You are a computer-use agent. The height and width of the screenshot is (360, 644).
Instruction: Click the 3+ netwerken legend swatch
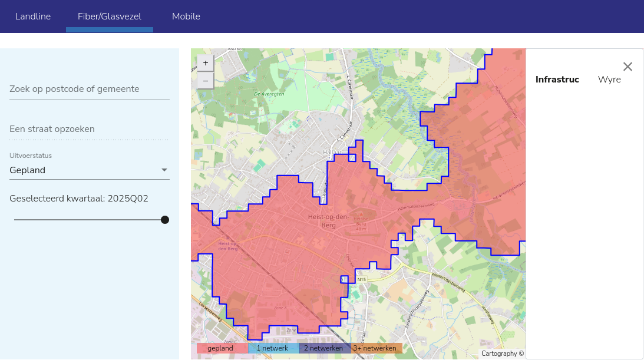click(375, 348)
